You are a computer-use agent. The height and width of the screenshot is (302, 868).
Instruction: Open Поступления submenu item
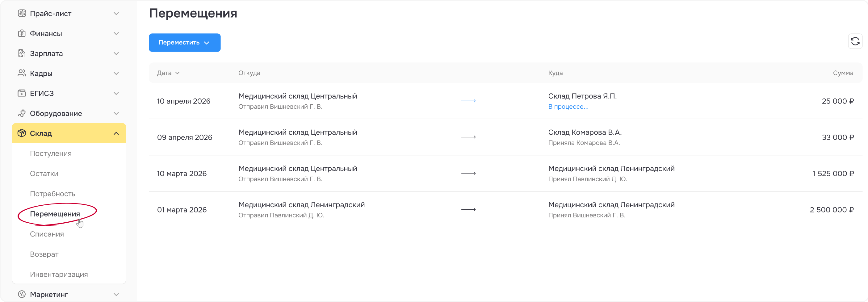pyautogui.click(x=51, y=153)
